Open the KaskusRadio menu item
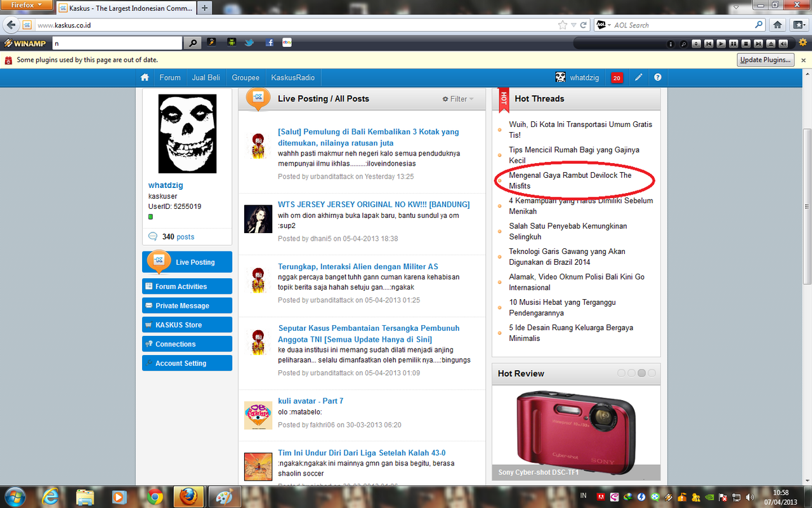 293,77
